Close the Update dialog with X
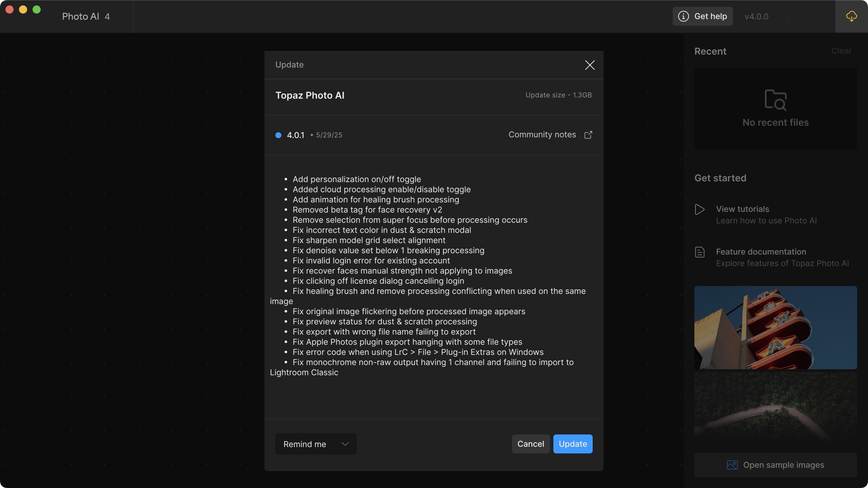The image size is (868, 488). (x=590, y=65)
